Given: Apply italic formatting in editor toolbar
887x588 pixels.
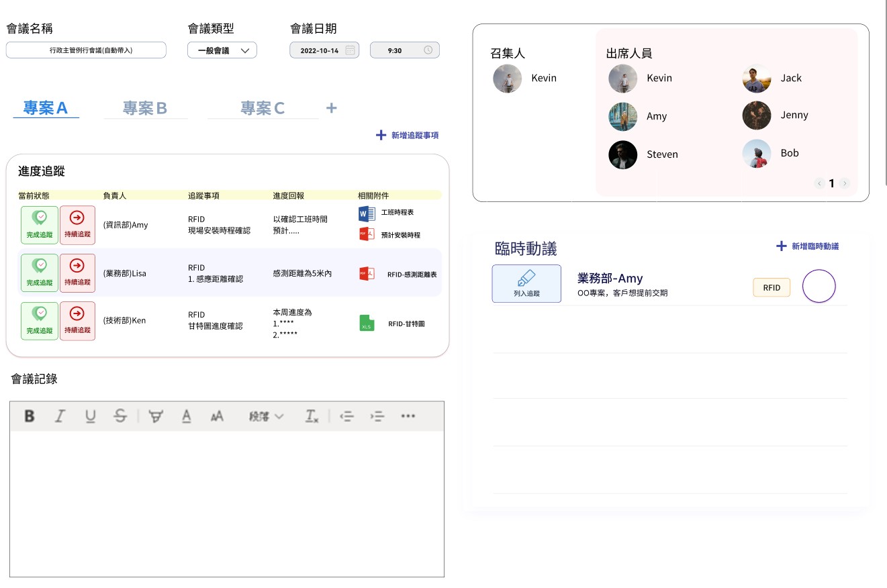Looking at the screenshot, I should pyautogui.click(x=60, y=416).
